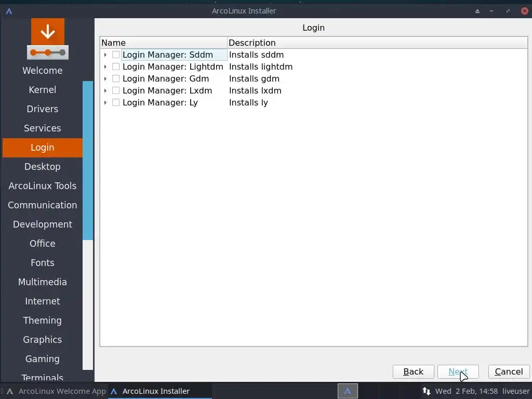This screenshot has height=399, width=532.
Task: Click the date and time clock
Action: pos(467,391)
